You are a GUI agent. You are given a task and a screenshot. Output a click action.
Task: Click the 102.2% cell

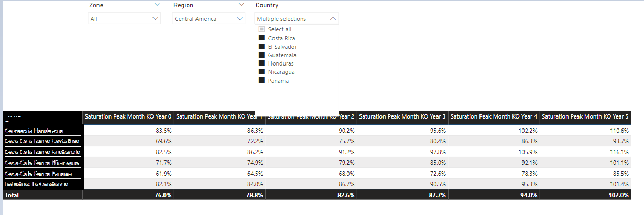click(x=494, y=130)
